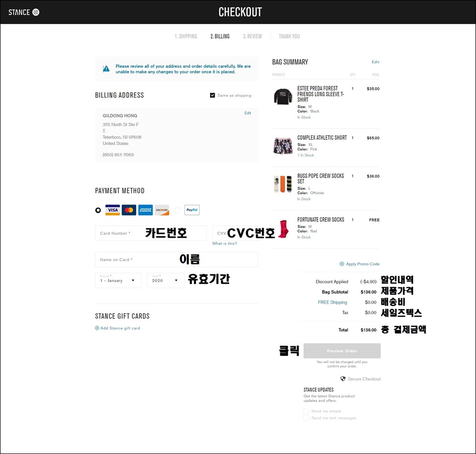Open the black long sleeve T-shirt thumbnail
The height and width of the screenshot is (454, 476).
283,97
